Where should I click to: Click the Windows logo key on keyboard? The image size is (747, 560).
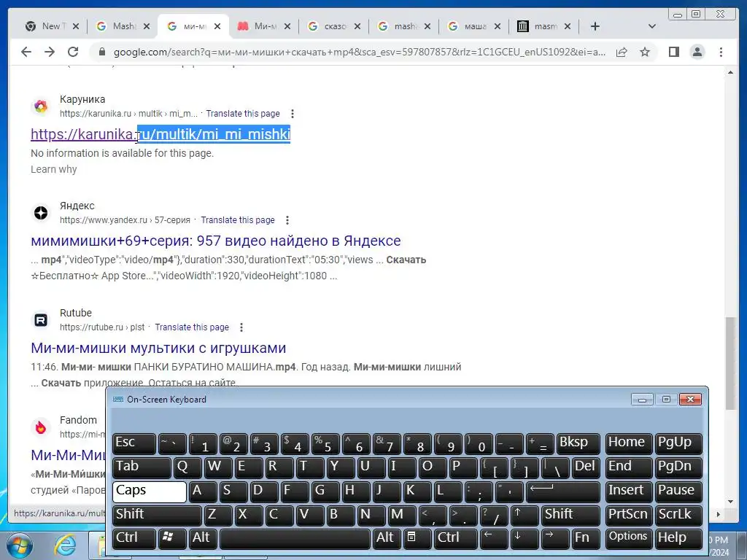(x=172, y=539)
